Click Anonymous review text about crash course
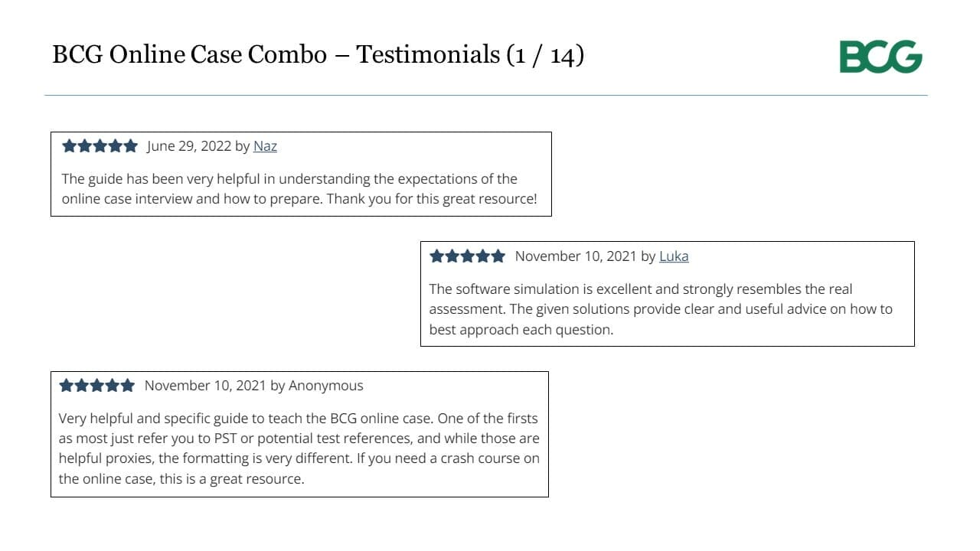This screenshot has width=980, height=551. 299,448
